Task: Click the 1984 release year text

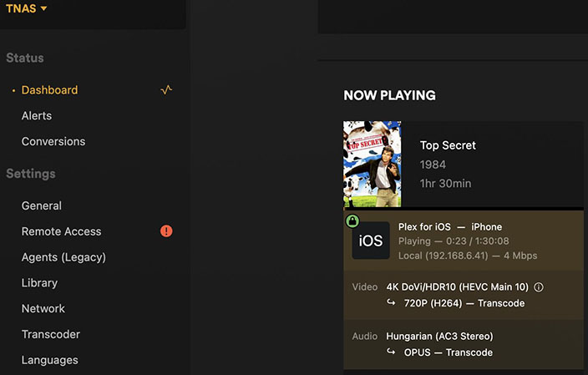Action: [433, 165]
